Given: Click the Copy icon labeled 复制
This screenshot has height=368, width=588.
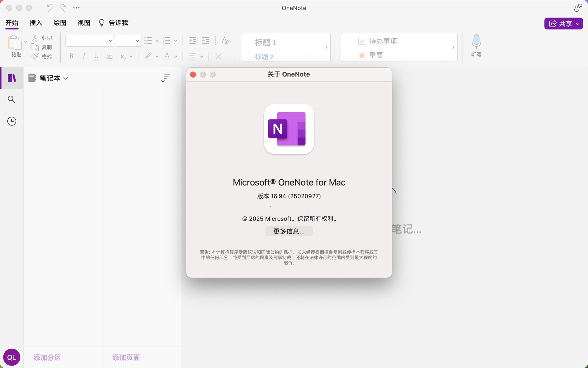Looking at the screenshot, I should click(35, 47).
